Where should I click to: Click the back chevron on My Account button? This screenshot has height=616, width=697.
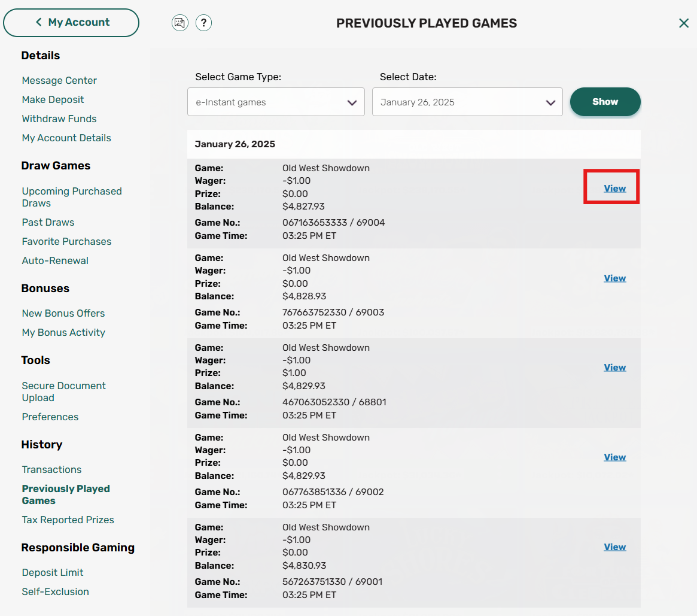pos(38,22)
